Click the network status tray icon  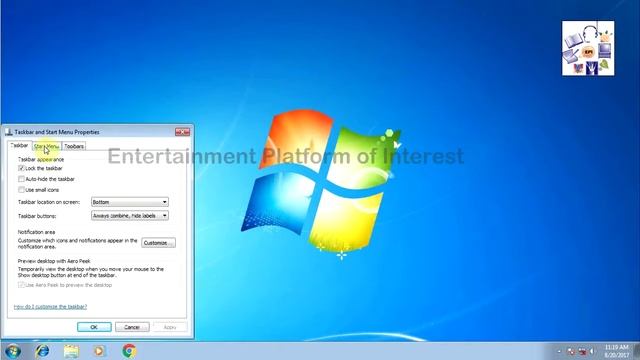click(x=582, y=351)
